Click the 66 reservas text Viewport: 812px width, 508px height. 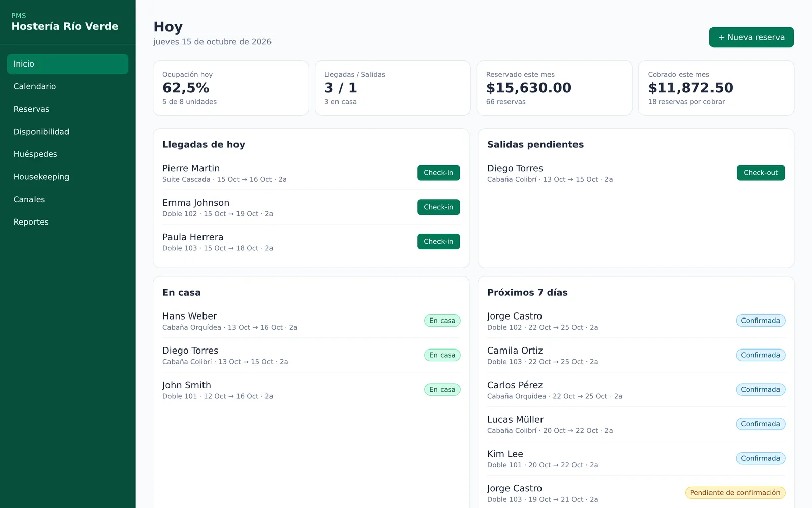505,102
